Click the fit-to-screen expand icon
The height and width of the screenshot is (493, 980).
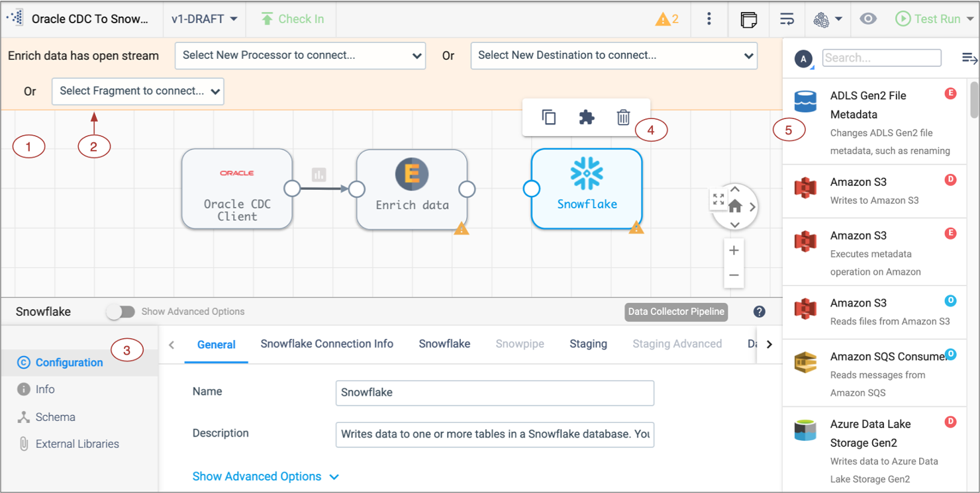[x=718, y=199]
